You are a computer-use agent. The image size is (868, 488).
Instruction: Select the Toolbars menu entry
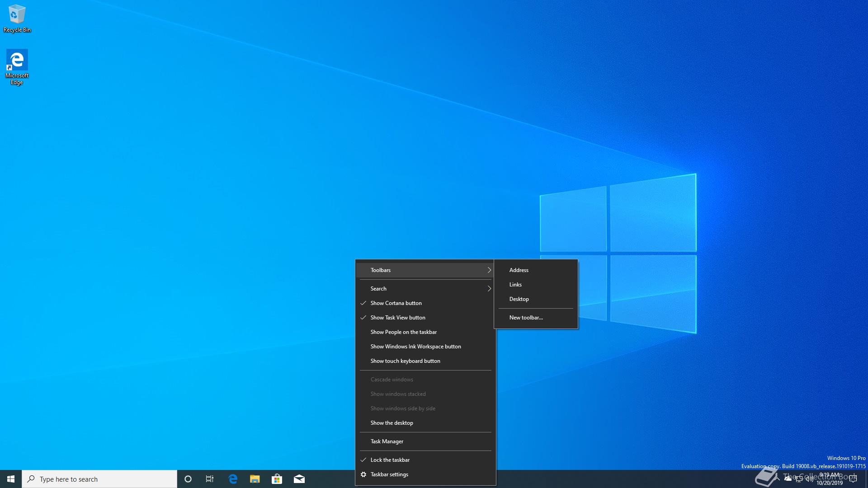[x=425, y=270]
